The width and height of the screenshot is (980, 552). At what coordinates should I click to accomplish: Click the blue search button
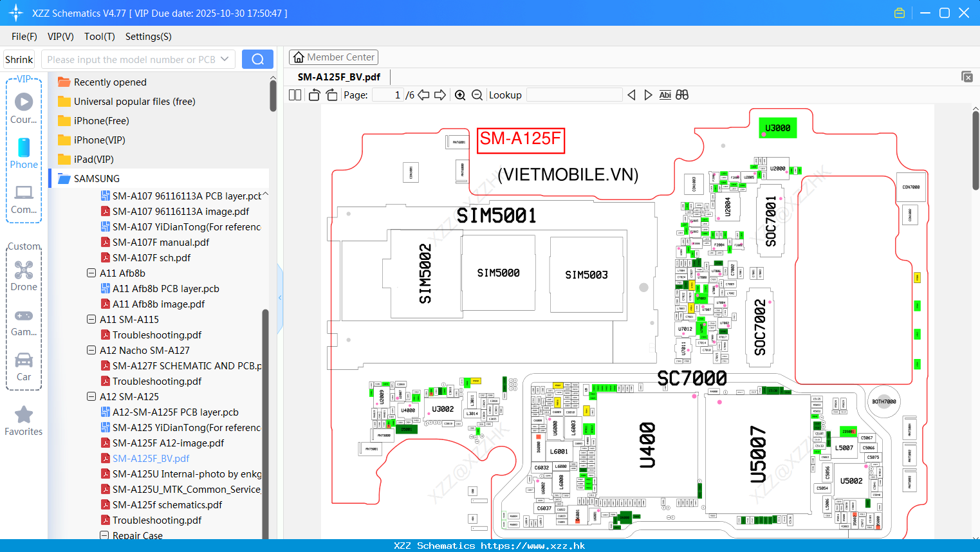257,59
